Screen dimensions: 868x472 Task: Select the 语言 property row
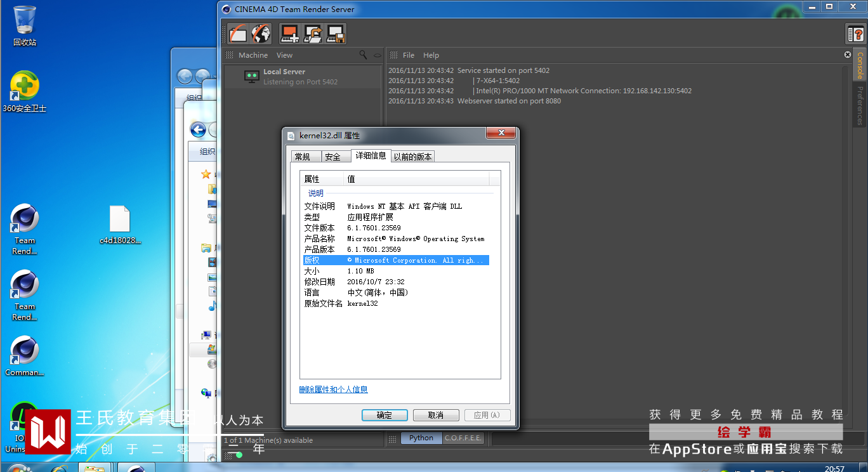[396, 292]
